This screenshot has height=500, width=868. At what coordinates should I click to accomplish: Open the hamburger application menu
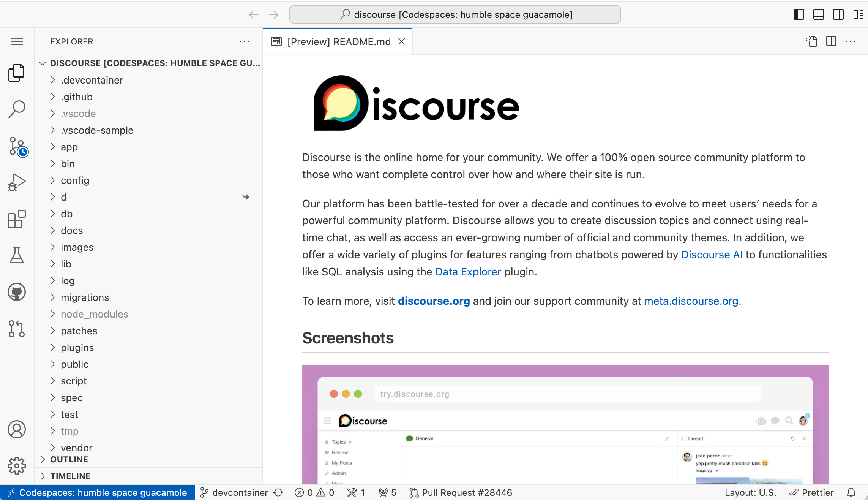[x=17, y=41]
